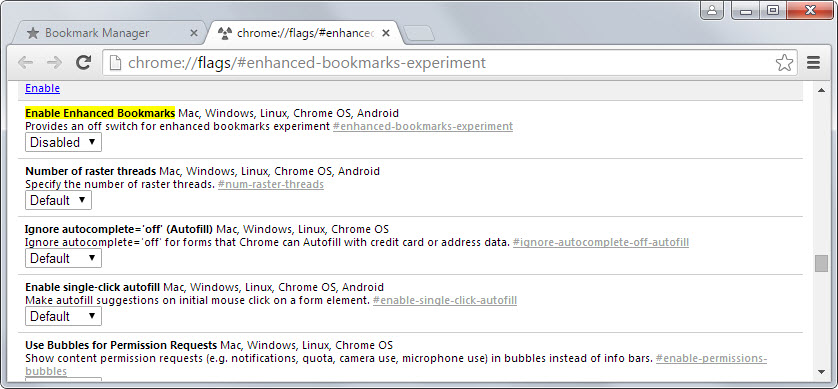
Task: Click the user profile avatar button
Action: [711, 10]
